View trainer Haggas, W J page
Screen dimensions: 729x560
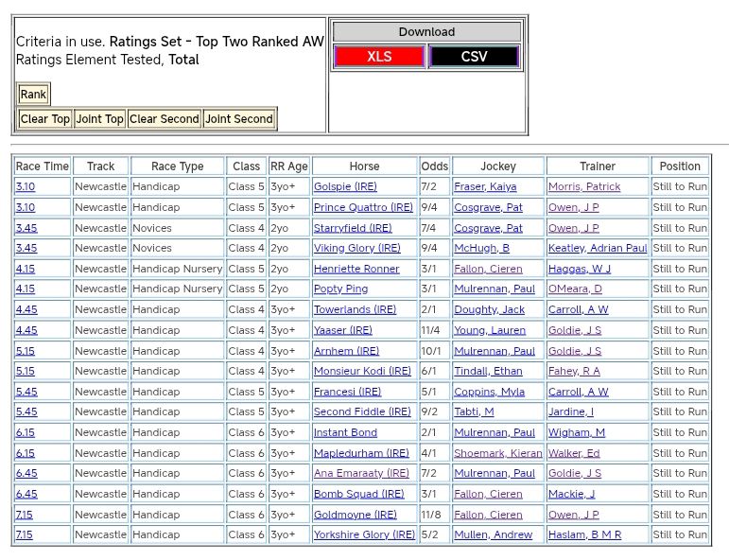pyautogui.click(x=580, y=269)
